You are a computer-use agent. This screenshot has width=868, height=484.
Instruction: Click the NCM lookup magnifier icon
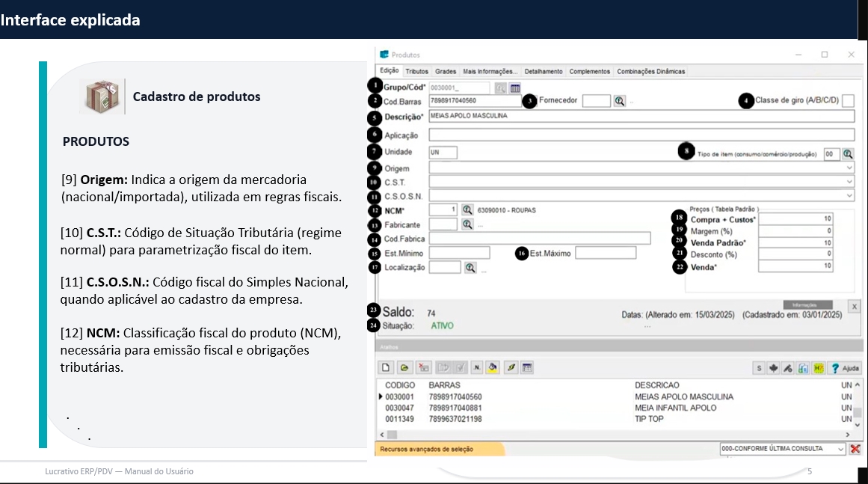click(467, 210)
